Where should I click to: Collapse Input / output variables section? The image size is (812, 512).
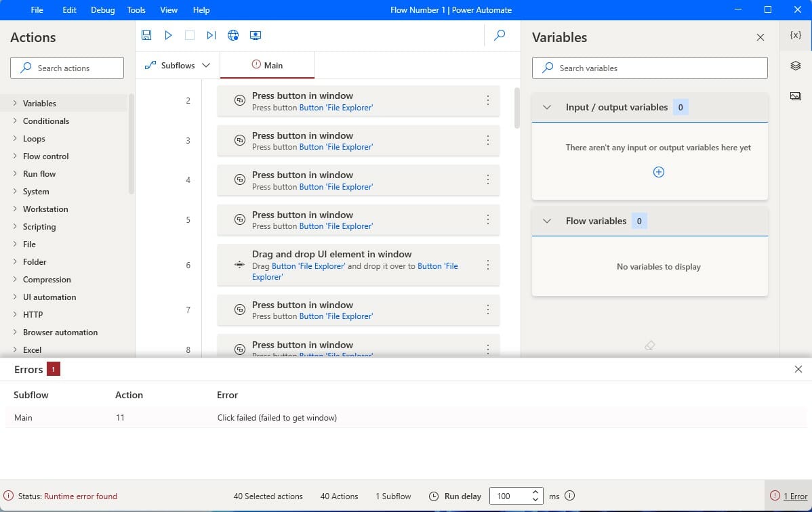click(x=547, y=107)
